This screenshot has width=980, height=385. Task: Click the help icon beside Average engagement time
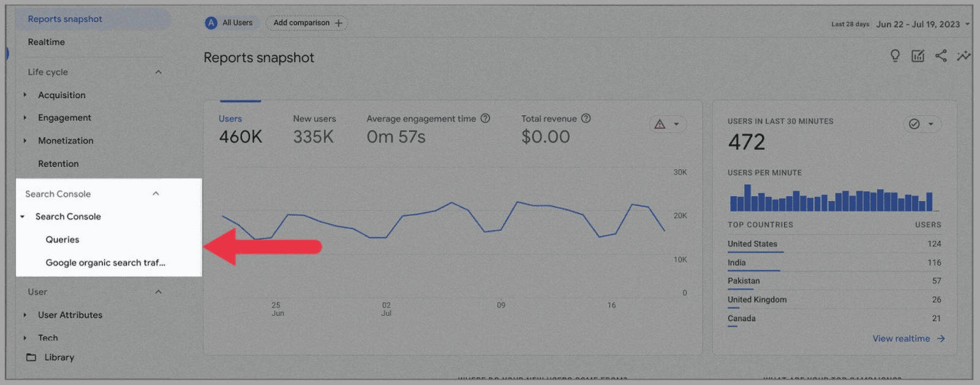click(x=485, y=118)
